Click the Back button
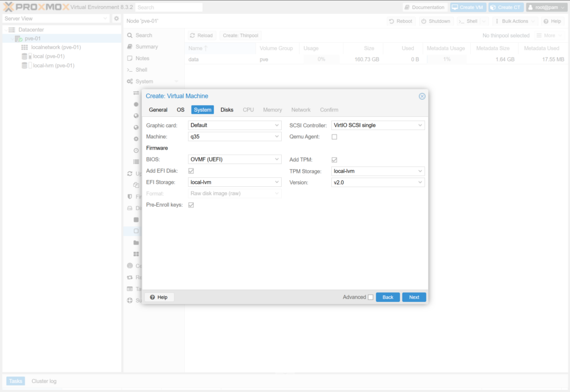This screenshot has width=570, height=392. click(x=388, y=297)
